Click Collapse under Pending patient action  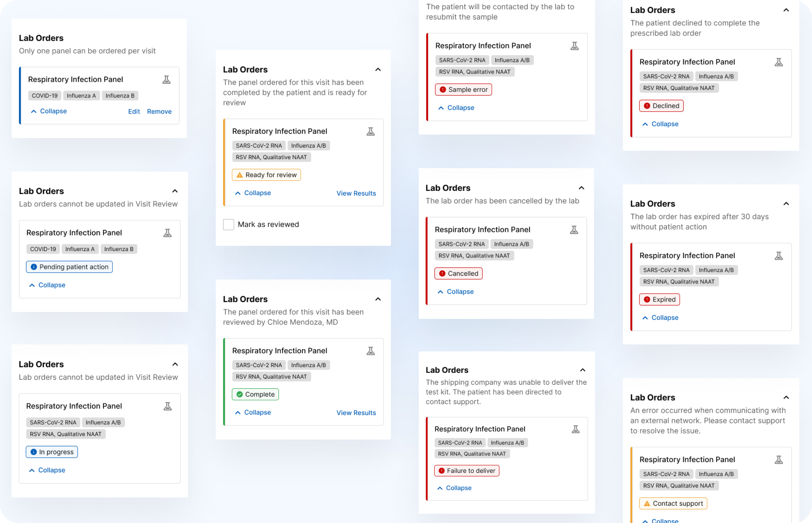[x=47, y=285]
